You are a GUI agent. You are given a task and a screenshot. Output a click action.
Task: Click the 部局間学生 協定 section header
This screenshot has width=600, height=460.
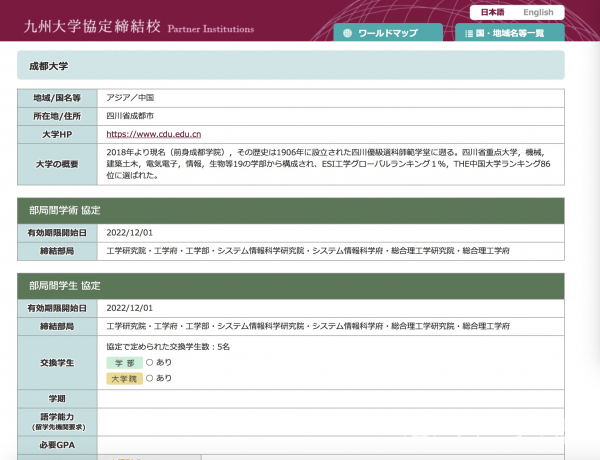(x=291, y=286)
